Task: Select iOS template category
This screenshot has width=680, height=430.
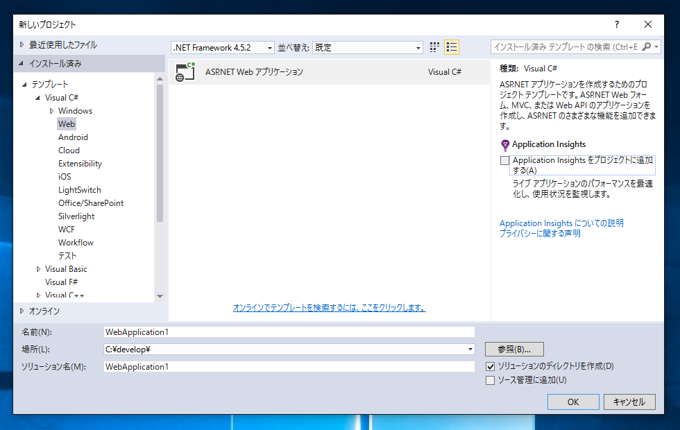Action: (65, 177)
